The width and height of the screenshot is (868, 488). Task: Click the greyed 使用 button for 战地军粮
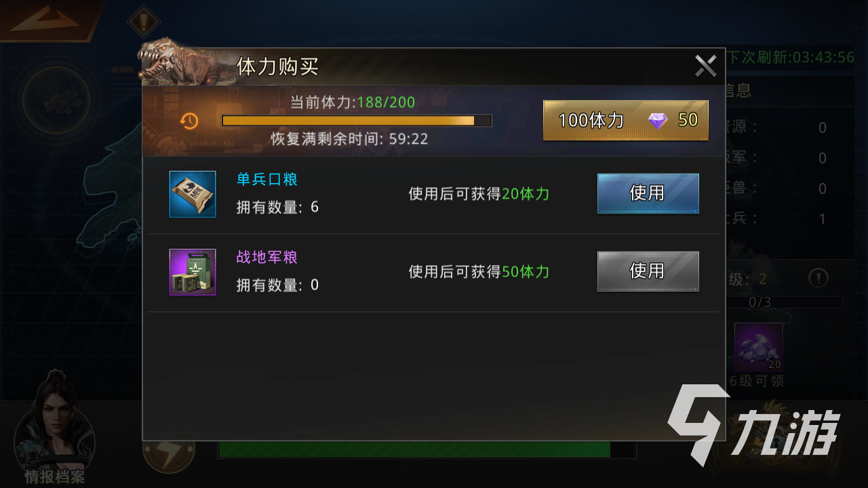(648, 271)
